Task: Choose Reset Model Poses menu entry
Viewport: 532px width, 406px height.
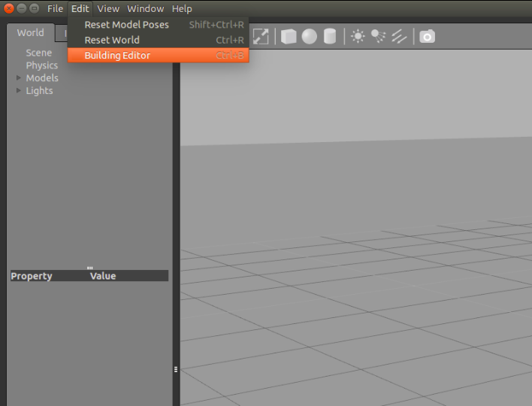Action: pos(126,25)
